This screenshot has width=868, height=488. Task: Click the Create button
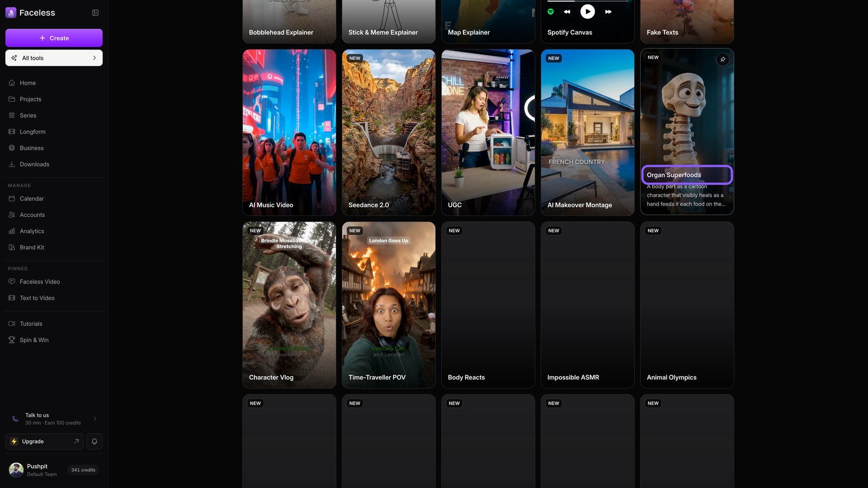(54, 38)
